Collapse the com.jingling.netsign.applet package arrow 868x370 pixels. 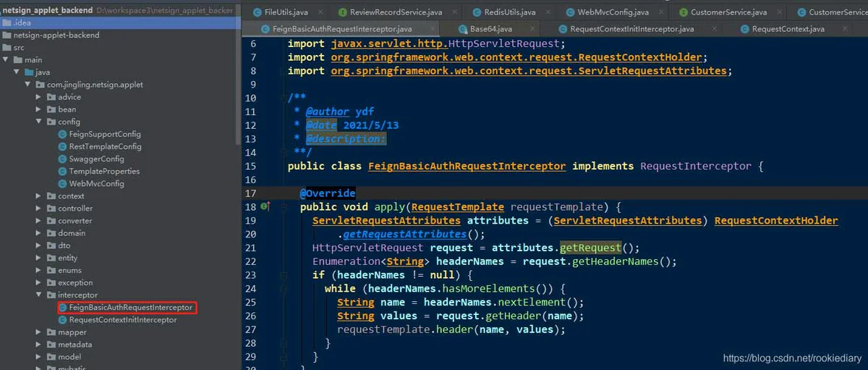pos(29,85)
